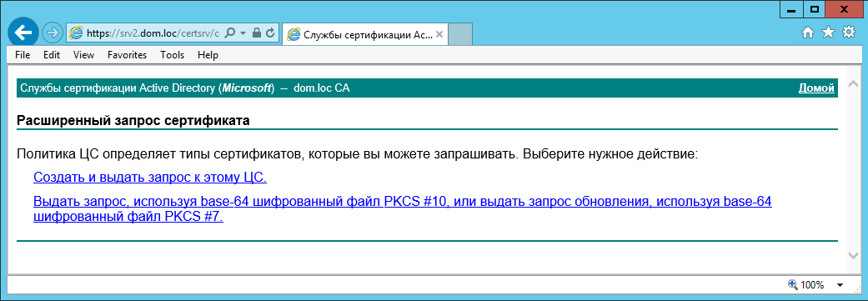The width and height of the screenshot is (868, 301).
Task: Click the text dom.loc CA in banner
Action: [321, 88]
